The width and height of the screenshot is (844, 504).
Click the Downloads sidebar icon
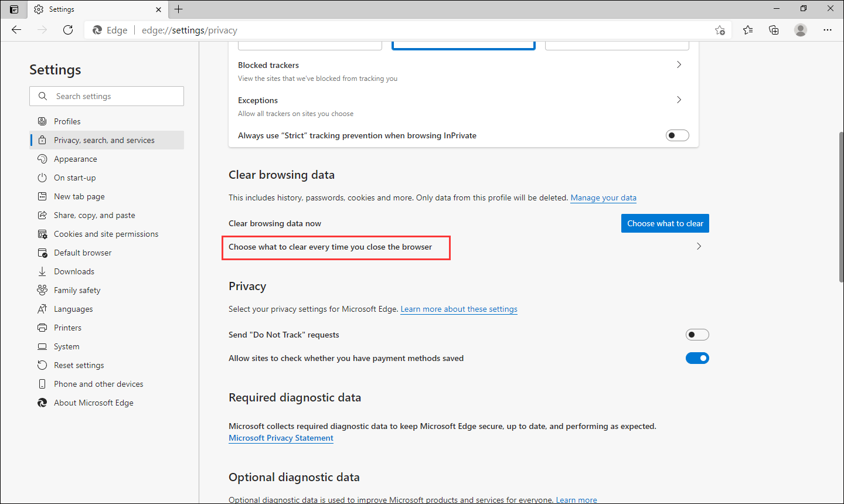[42, 271]
